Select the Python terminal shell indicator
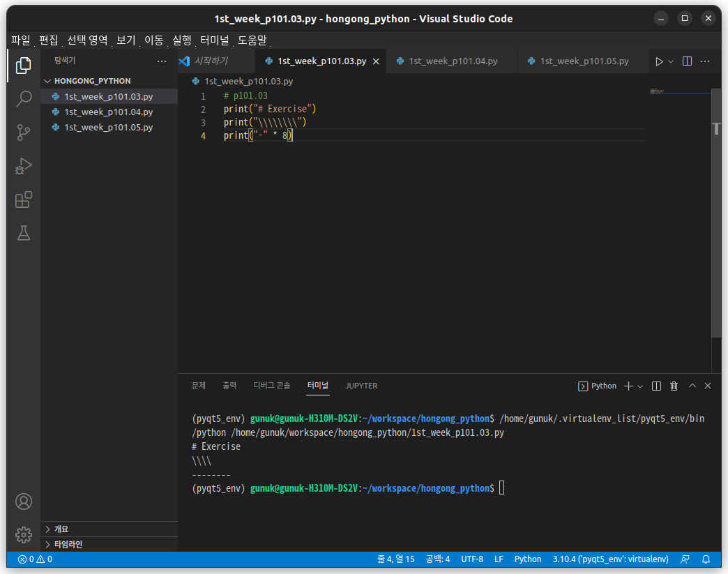The height and width of the screenshot is (574, 728). (x=597, y=386)
